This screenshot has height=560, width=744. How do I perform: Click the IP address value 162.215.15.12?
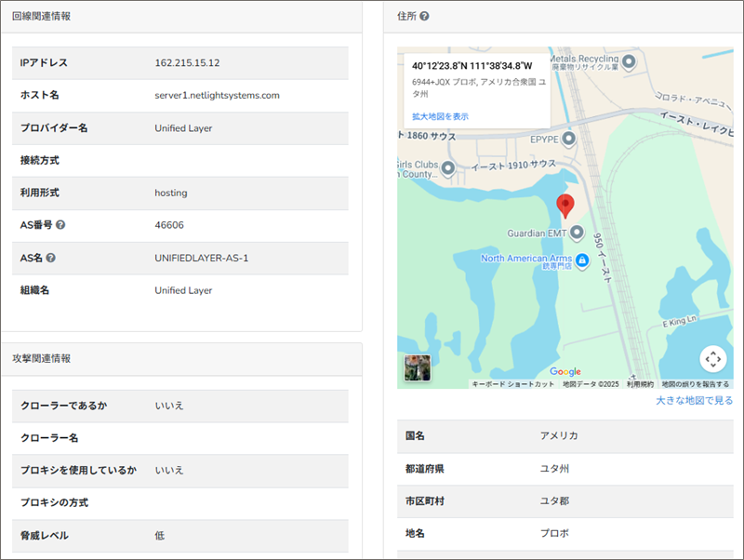point(187,63)
